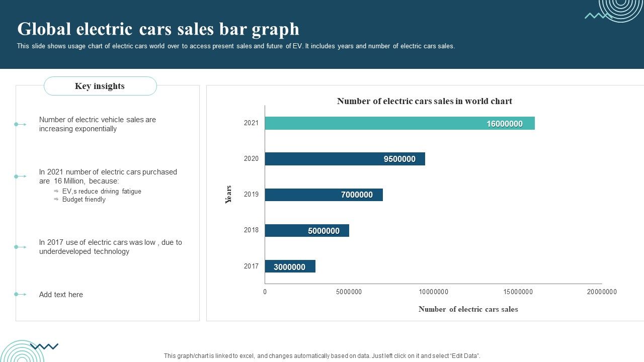
Task: Click the arrow bullet beside 'Add text here'
Action: (20, 294)
